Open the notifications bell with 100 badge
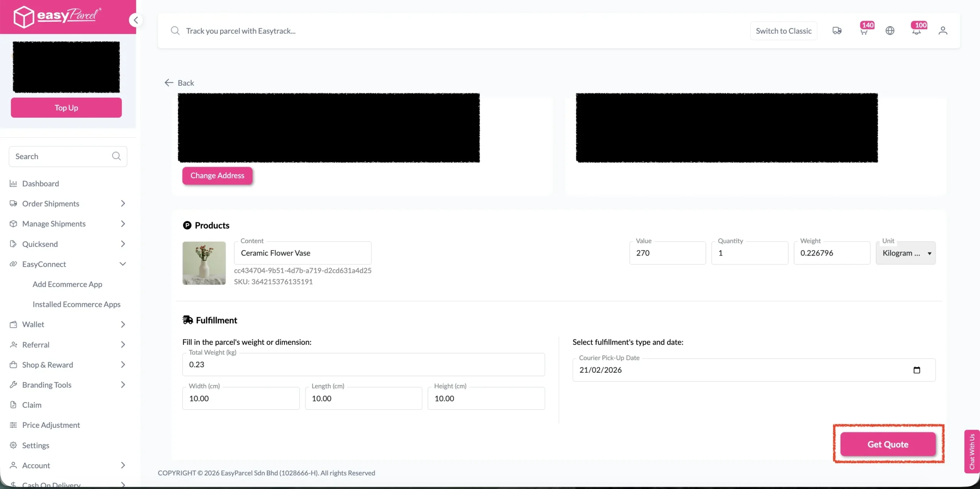 pos(916,31)
